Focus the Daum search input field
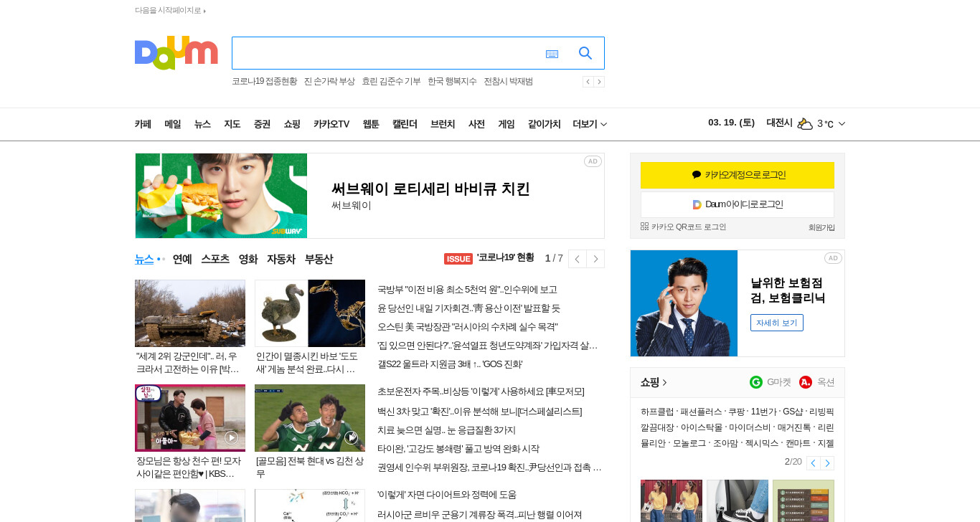This screenshot has width=980, height=522. click(x=387, y=53)
